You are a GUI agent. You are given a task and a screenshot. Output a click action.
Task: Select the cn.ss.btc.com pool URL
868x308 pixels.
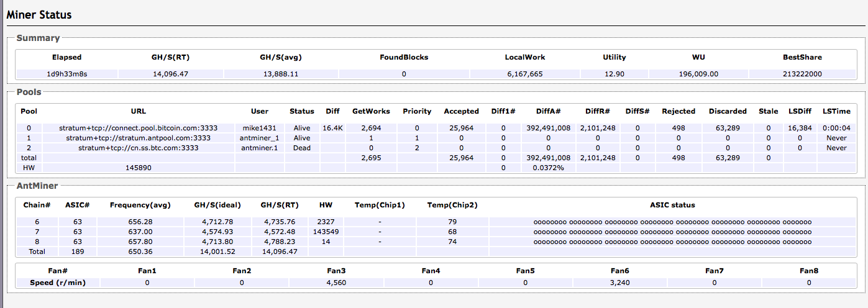tap(139, 148)
